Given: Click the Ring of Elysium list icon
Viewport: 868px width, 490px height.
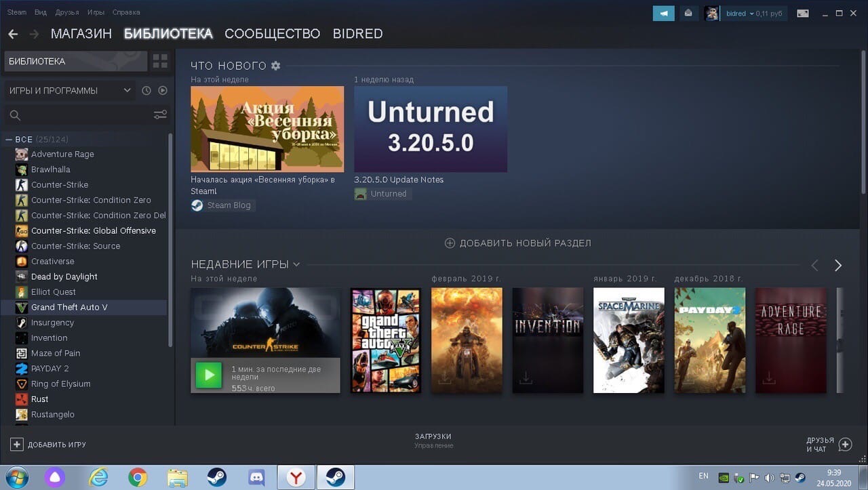Looking at the screenshot, I should point(22,384).
